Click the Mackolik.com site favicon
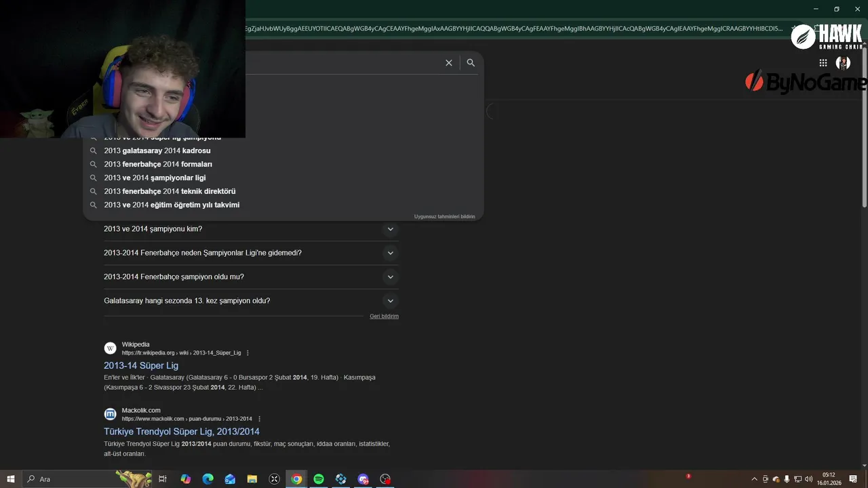 110,414
